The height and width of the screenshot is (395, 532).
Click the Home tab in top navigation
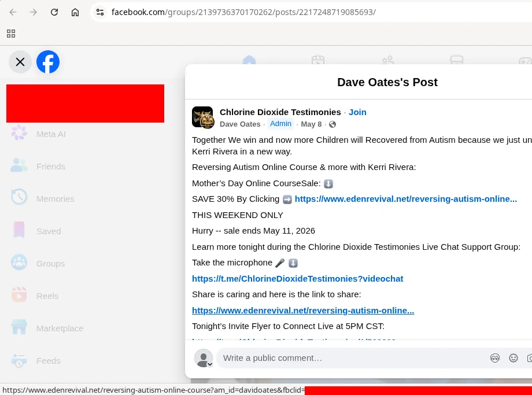coord(249,60)
